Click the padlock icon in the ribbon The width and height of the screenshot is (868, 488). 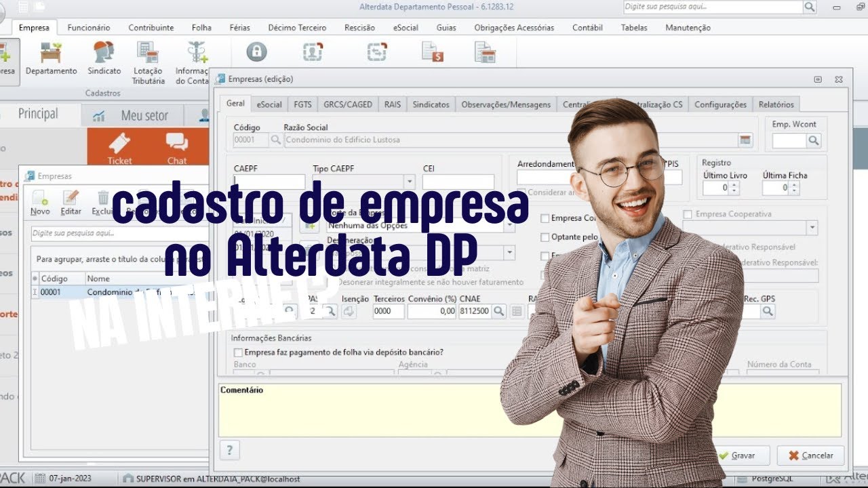click(256, 52)
